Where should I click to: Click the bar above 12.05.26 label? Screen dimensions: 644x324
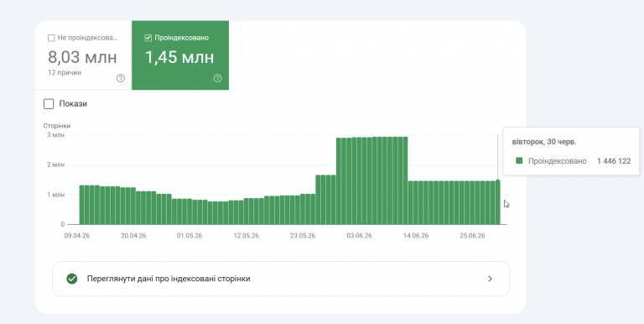pos(247,212)
